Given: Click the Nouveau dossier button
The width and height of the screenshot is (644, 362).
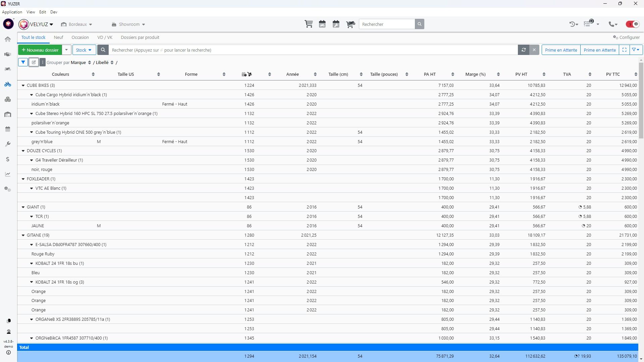Looking at the screenshot, I should tap(40, 50).
